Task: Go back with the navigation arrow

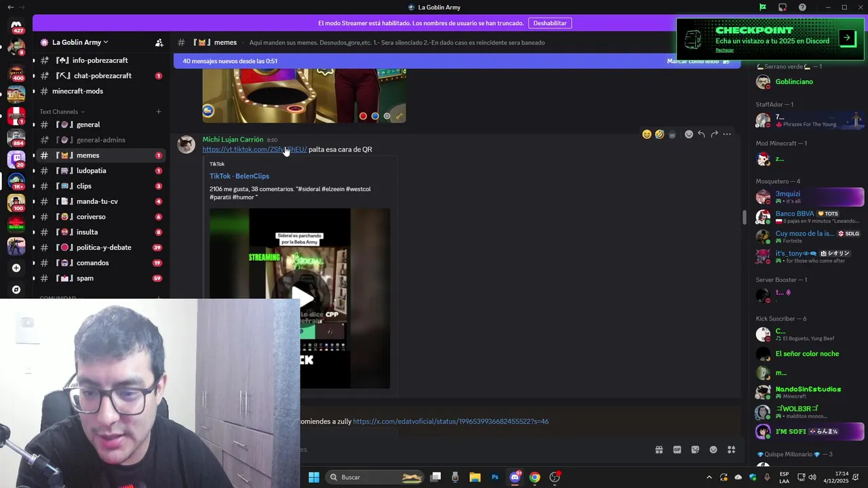Action: tap(10, 7)
